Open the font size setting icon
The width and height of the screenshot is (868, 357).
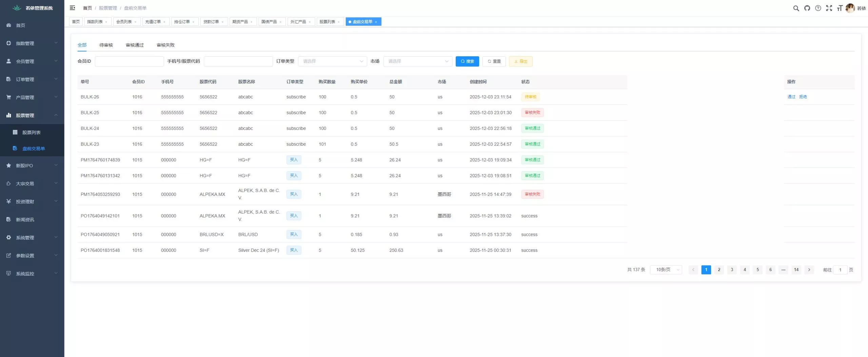coord(840,8)
